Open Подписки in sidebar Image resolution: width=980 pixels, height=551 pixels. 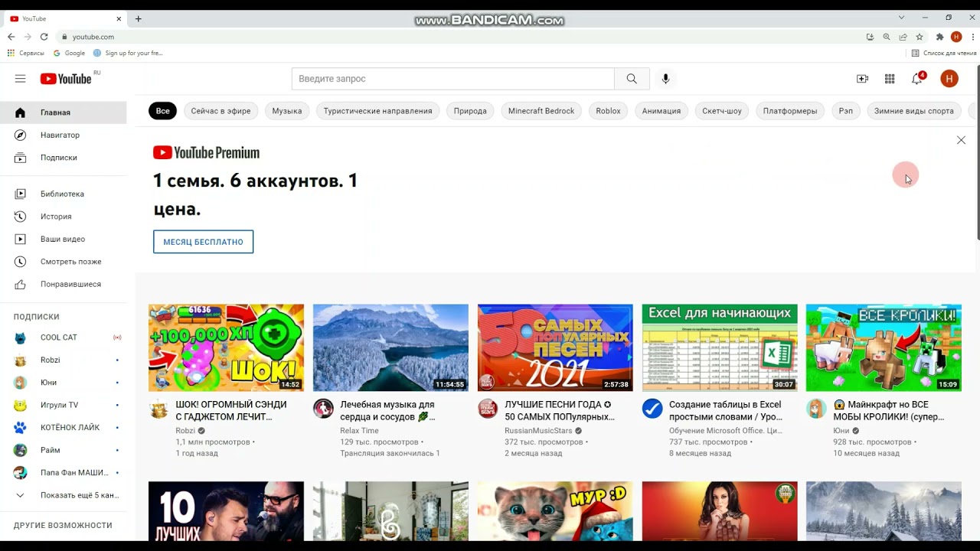pyautogui.click(x=63, y=158)
